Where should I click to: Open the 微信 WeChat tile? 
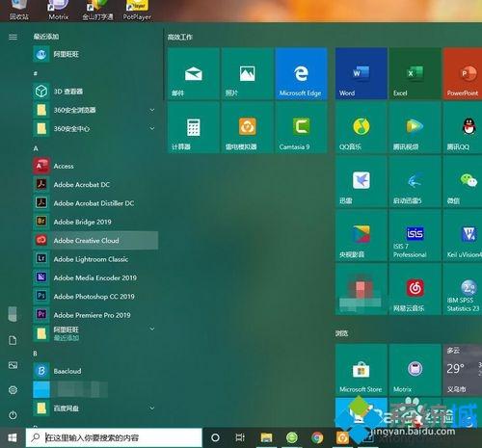pyautogui.click(x=463, y=181)
